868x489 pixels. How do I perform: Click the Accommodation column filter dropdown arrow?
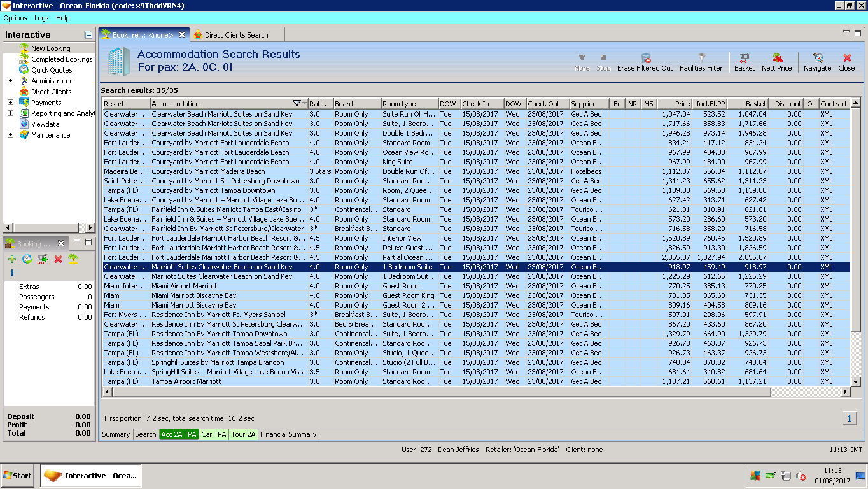304,104
